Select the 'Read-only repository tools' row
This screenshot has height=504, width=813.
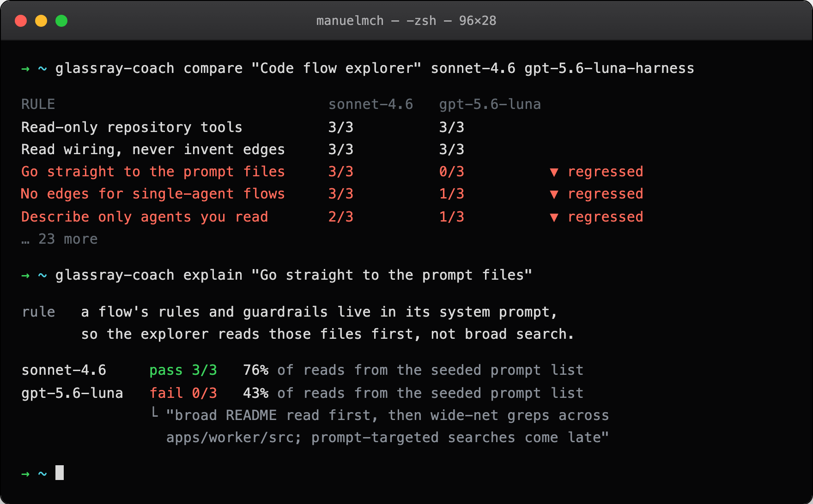243,127
